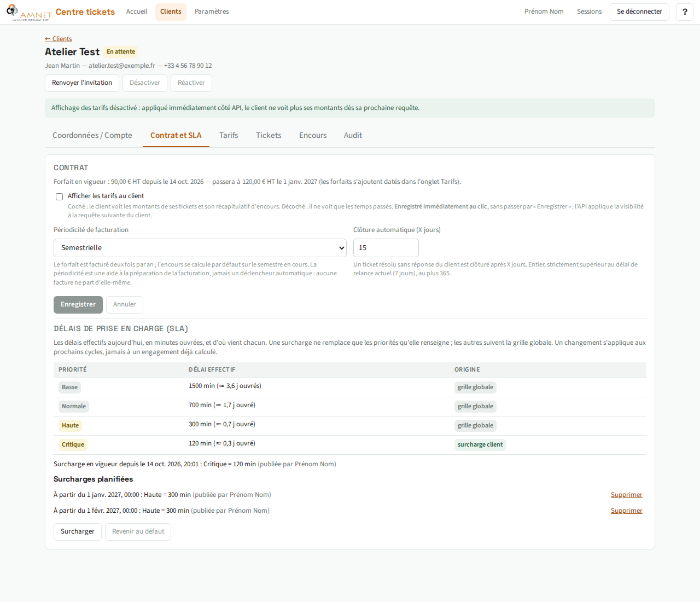
Task: Open Sessions in the top bar
Action: click(589, 12)
